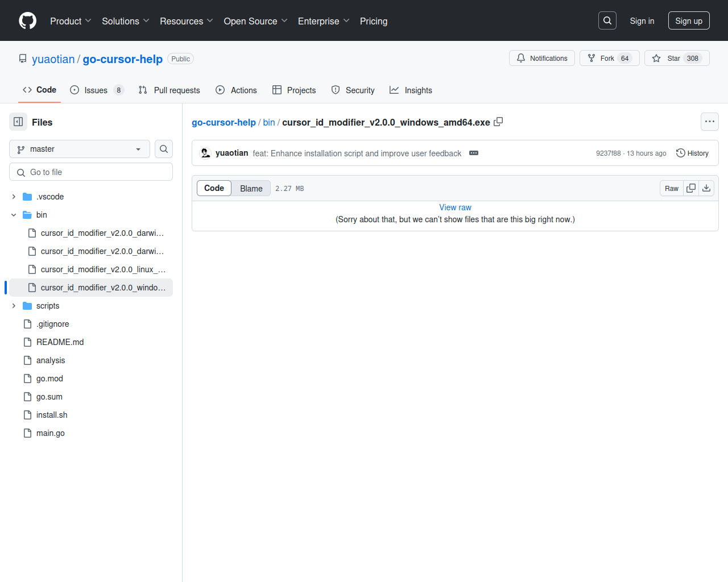This screenshot has width=728, height=582.
Task: Open .gitignore file in tree
Action: [x=91, y=324]
